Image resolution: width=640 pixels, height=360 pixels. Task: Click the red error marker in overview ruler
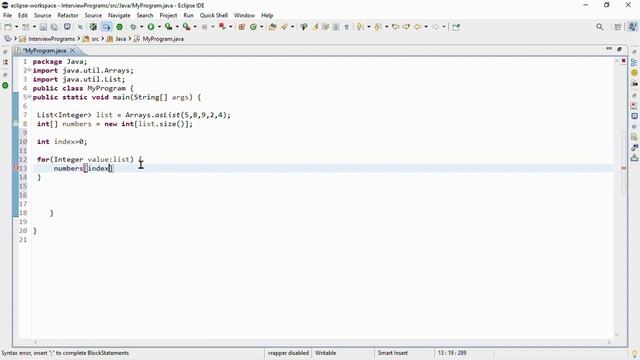pos(624,168)
